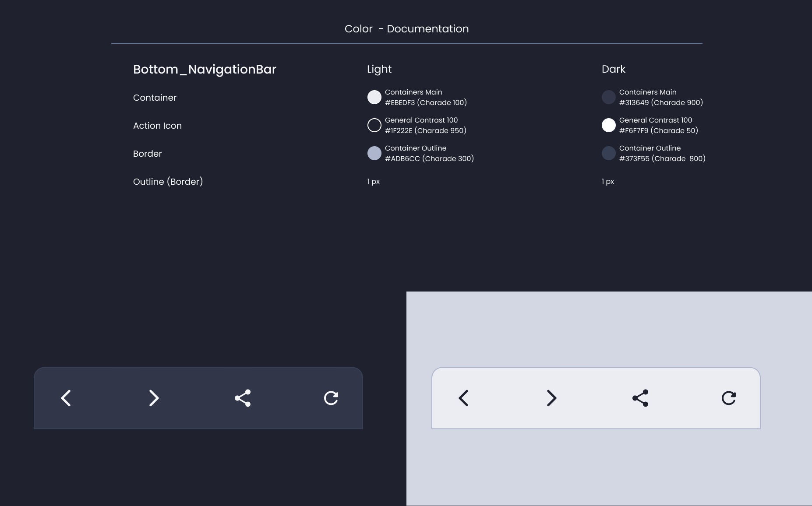812x506 pixels.
Task: Select the #ADB6CC Charade 300 swatch
Action: tap(374, 153)
